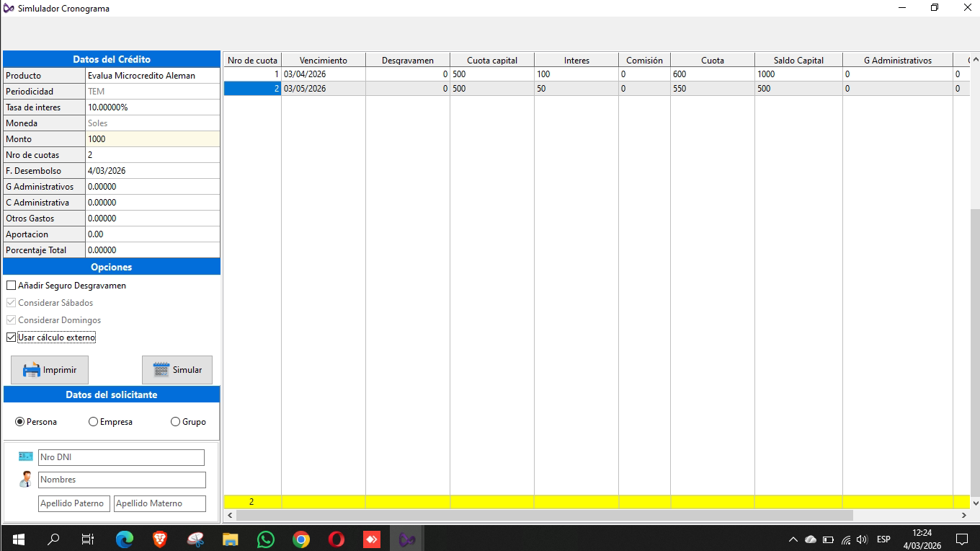Show hidden system tray icons chevron
The image size is (980, 551).
(x=793, y=539)
